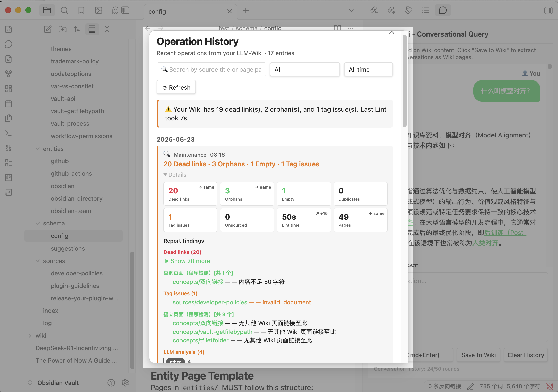558x392 pixels.
Task: Create a new note with pencil icon
Action: click(x=48, y=29)
